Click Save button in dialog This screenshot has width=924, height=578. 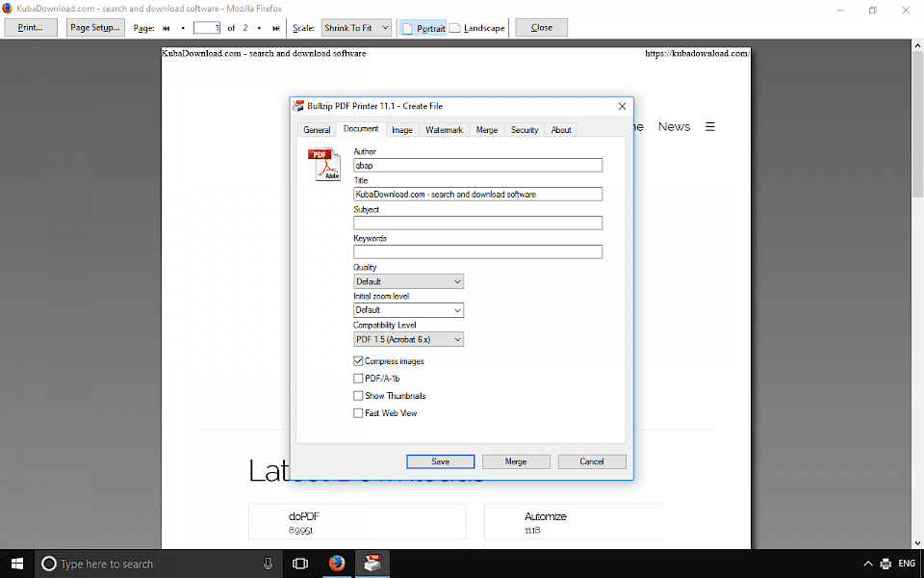[x=440, y=461]
